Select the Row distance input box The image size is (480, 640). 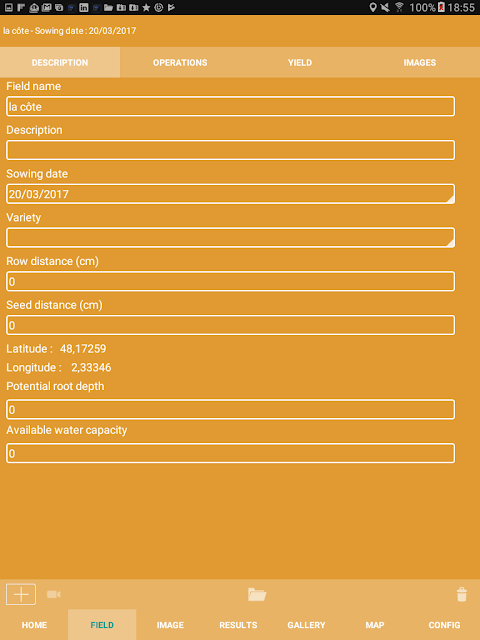(230, 281)
